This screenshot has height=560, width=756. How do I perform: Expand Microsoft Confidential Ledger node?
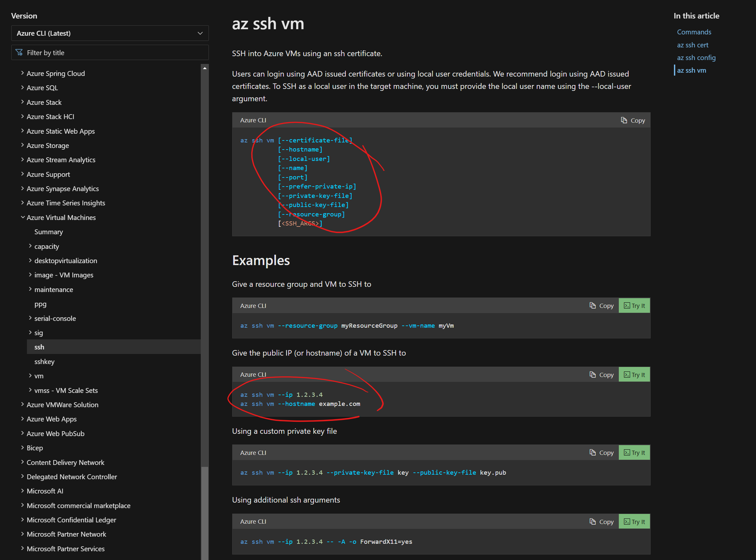(x=22, y=520)
